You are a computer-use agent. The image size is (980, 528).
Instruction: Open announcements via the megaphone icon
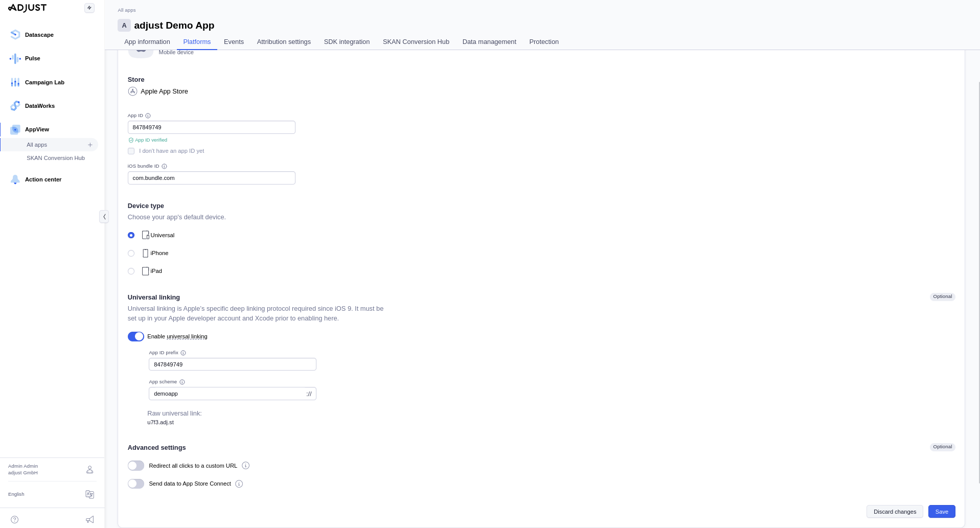tap(90, 519)
